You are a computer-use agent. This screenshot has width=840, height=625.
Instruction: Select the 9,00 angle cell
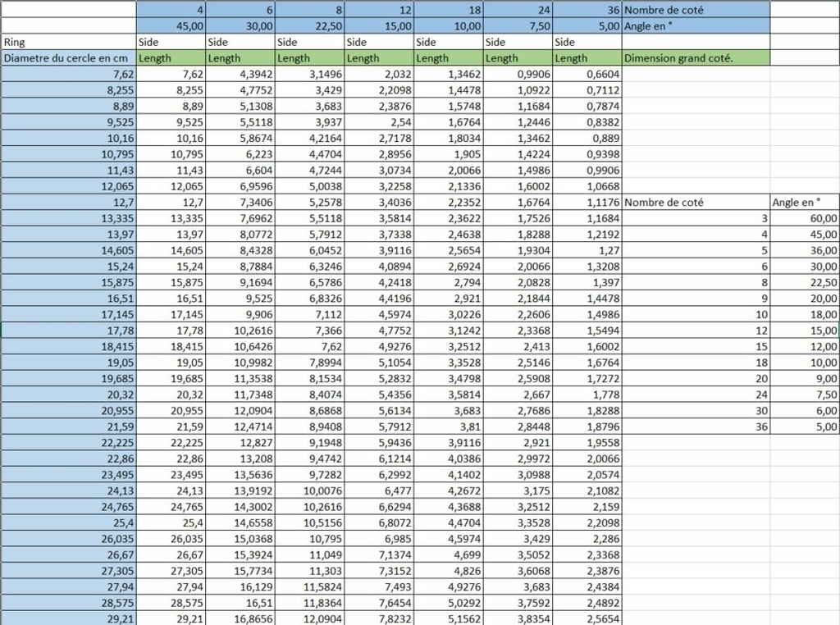(805, 379)
